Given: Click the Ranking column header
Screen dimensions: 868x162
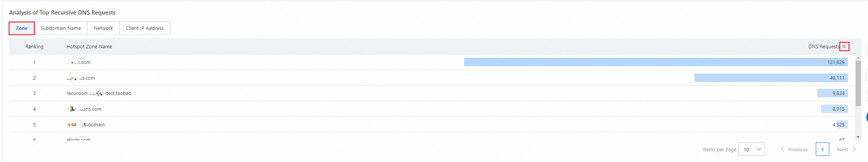Looking at the screenshot, I should (35, 47).
